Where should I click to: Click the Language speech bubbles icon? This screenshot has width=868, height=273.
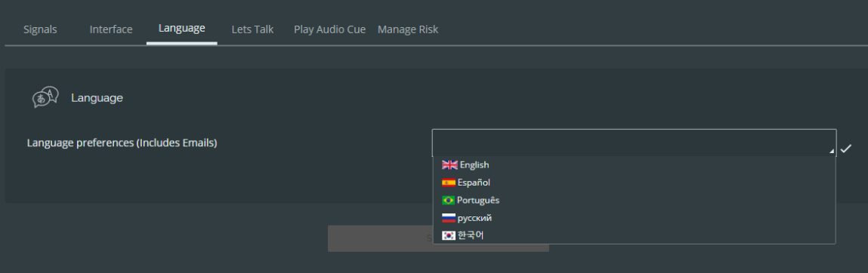coord(45,97)
